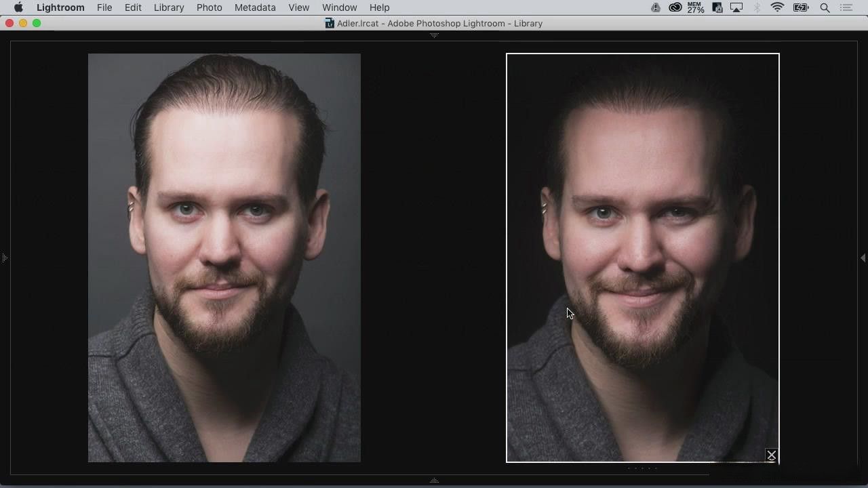Expand the right panel group arrow
Screen dimensions: 868x488
pos(863,258)
